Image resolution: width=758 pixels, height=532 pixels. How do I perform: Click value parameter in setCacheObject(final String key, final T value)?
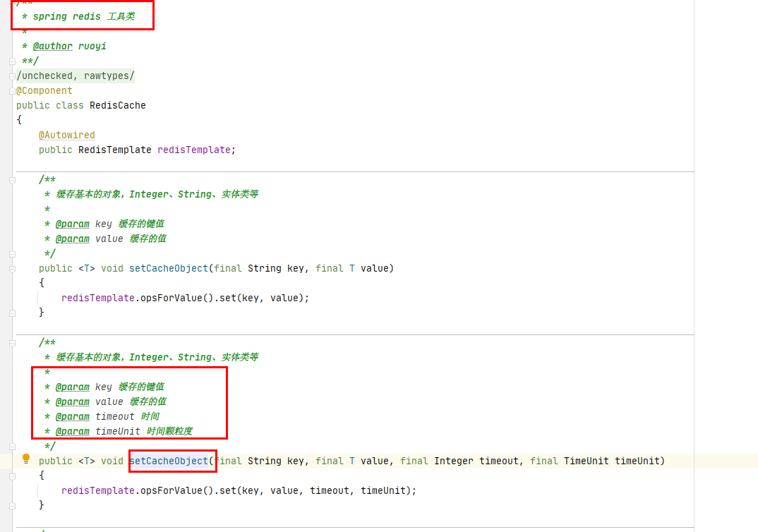[375, 268]
